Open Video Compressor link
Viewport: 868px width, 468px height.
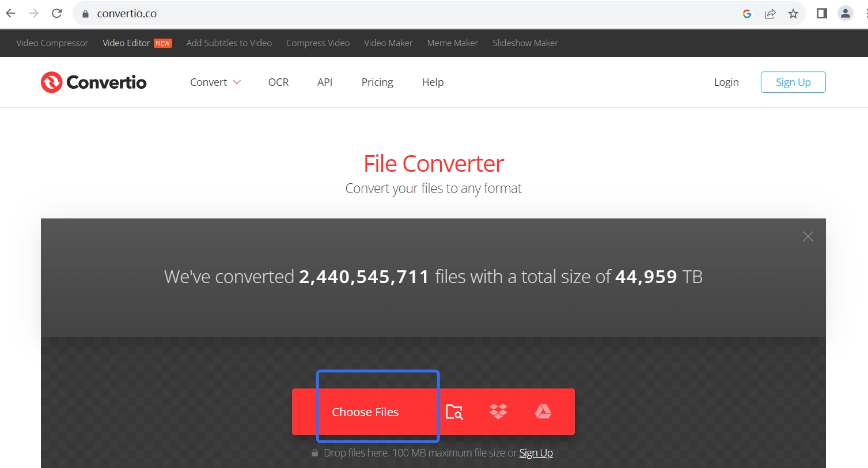pos(52,43)
